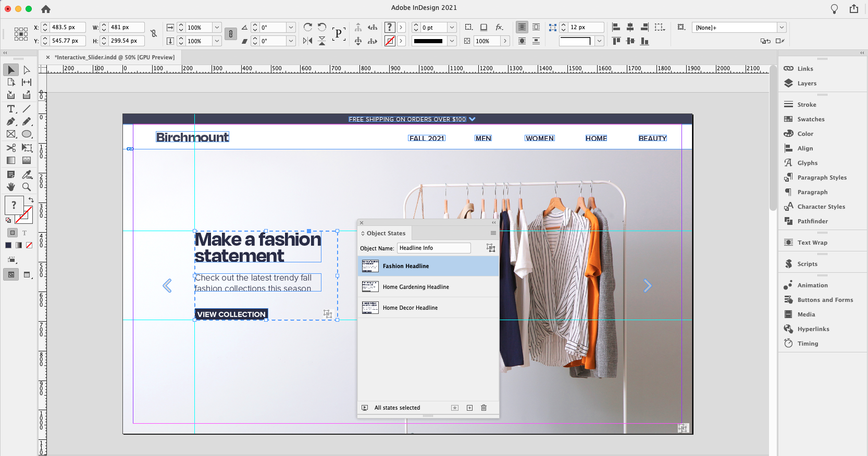Delete selected state with trash icon
This screenshot has width=868, height=456.
(483, 408)
